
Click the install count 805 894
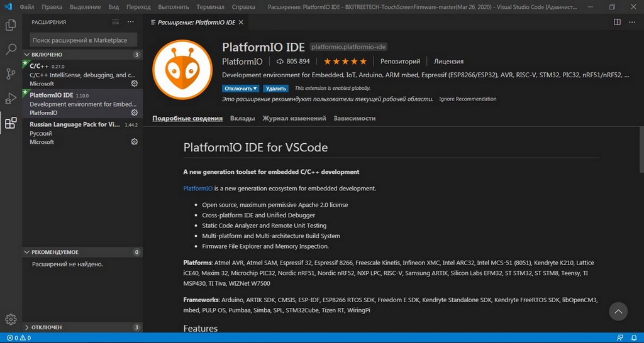point(293,62)
